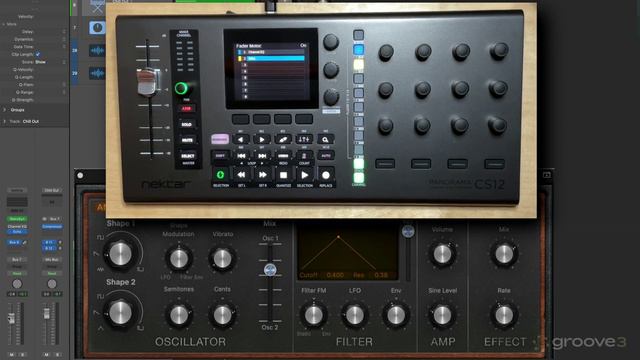Mute the Chill Out channel strip
The height and width of the screenshot is (360, 640).
pyautogui.click(x=47, y=354)
